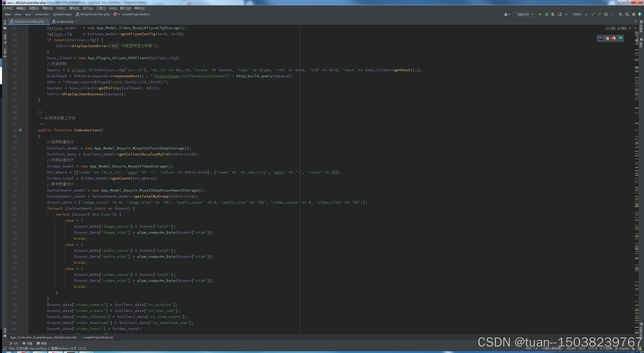Switch to project.php editor tab
Image resolution: width=644 pixels, height=353 pixels.
[x=65, y=22]
